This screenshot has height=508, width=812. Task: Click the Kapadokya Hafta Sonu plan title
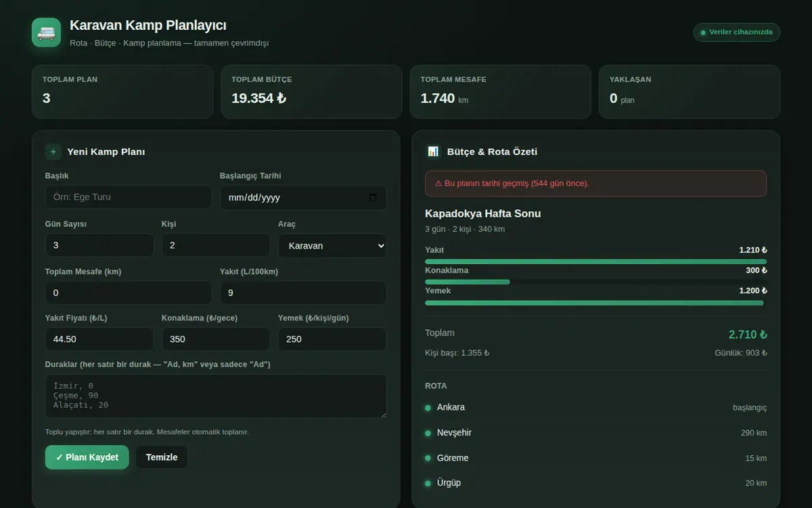point(483,213)
